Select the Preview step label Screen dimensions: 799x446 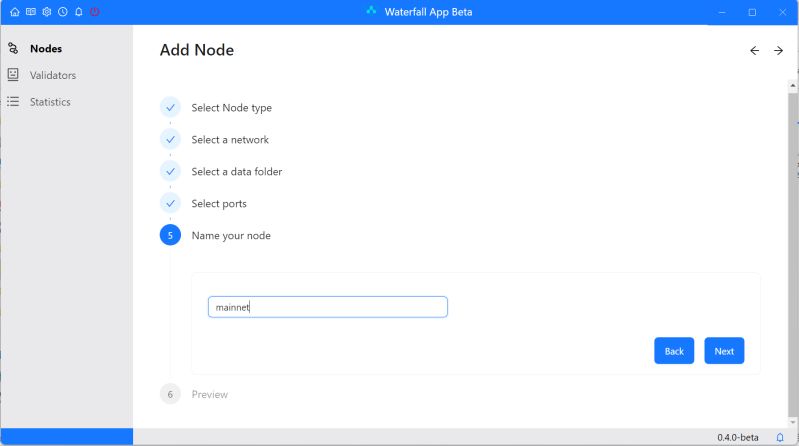pos(209,395)
